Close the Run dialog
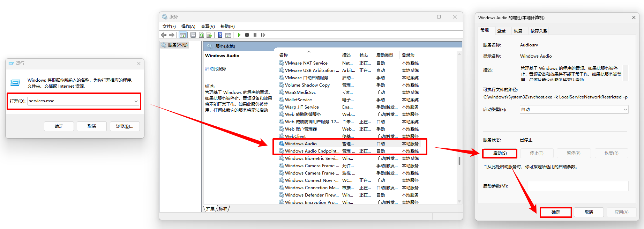 pos(139,64)
